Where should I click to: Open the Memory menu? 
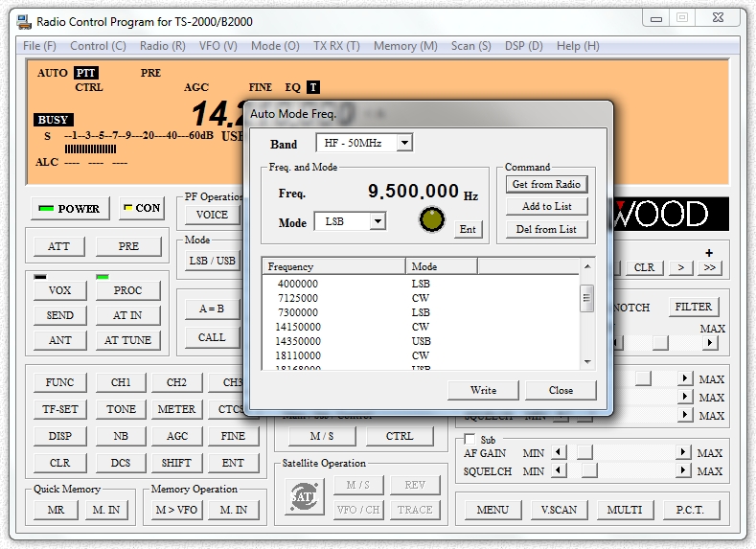(405, 46)
